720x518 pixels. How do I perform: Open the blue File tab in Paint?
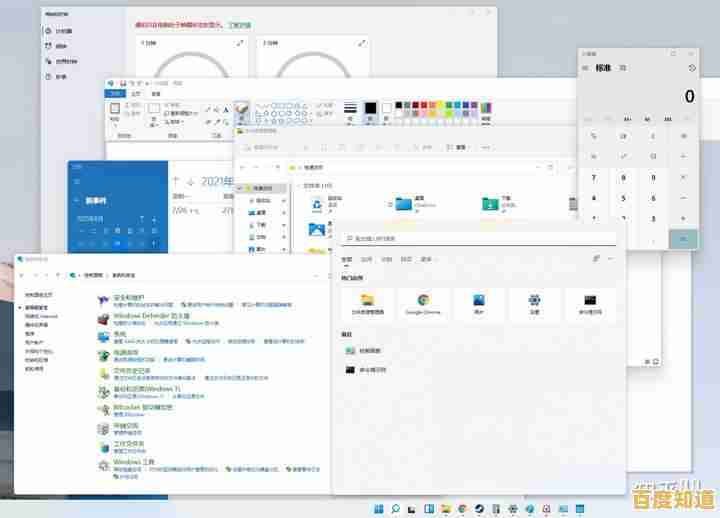(x=115, y=94)
